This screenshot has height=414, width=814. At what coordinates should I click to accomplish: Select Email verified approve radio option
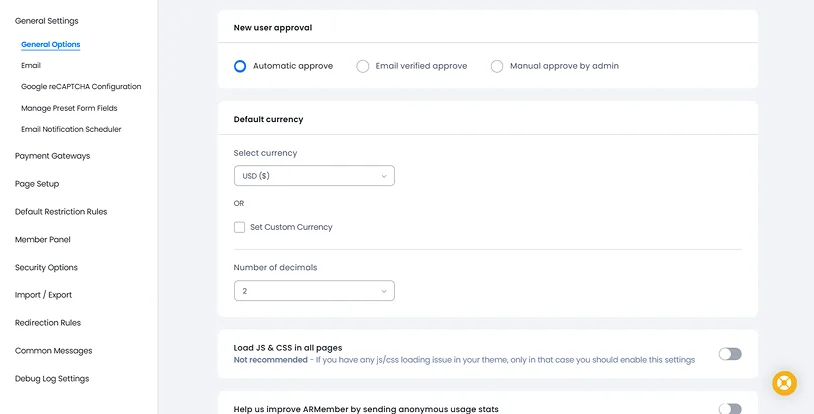[362, 66]
